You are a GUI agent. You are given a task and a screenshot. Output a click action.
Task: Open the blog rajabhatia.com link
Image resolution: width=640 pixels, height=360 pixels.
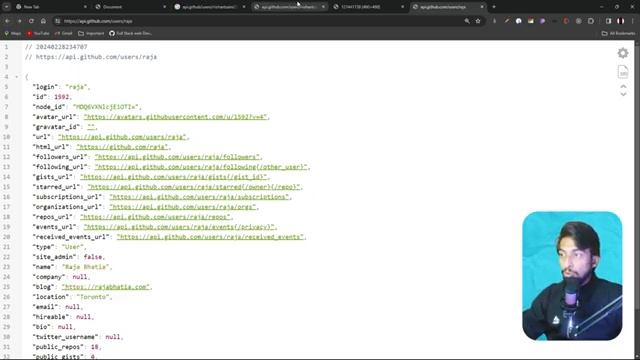106,287
